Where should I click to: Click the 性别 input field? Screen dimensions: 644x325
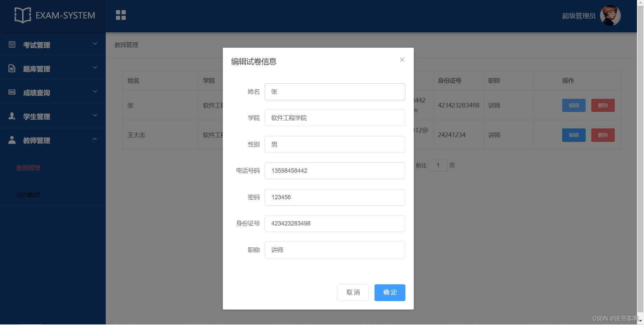tap(335, 145)
